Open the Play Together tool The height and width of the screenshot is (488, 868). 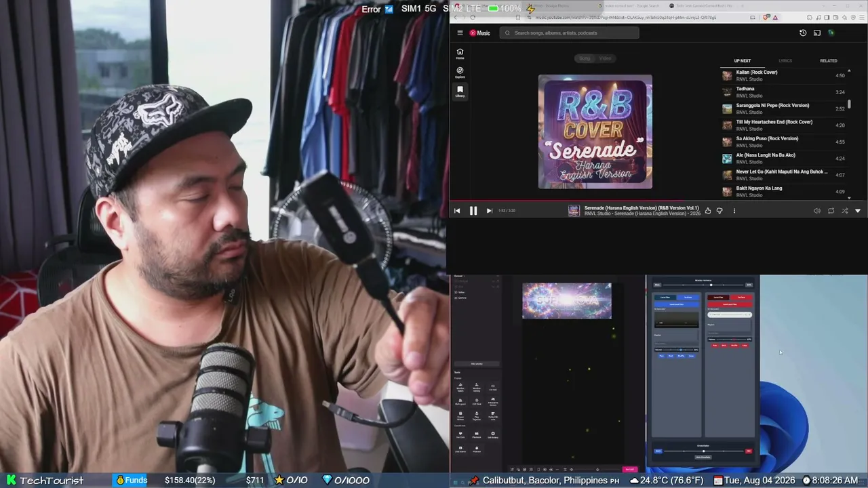(477, 415)
